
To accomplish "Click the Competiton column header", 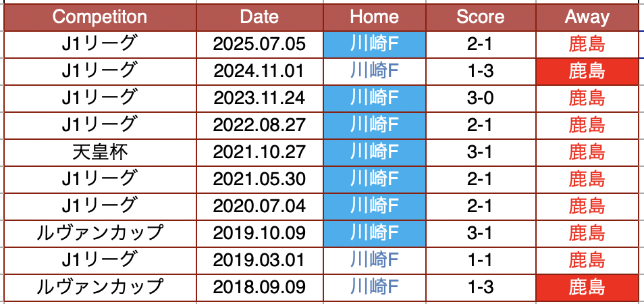I will click(99, 17).
